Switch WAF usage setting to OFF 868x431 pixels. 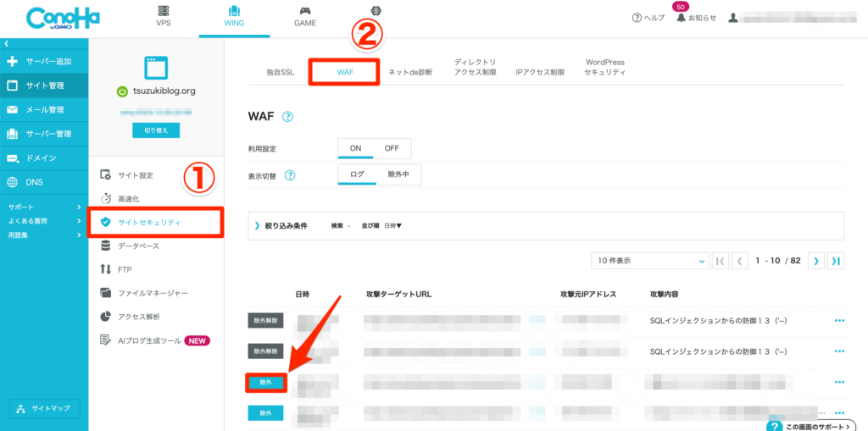[x=392, y=148]
